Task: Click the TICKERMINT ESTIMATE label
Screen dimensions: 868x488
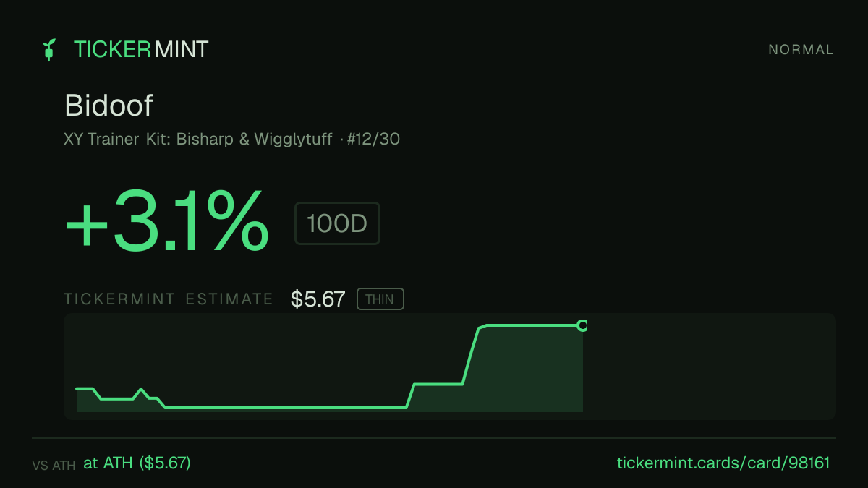Action: point(169,299)
